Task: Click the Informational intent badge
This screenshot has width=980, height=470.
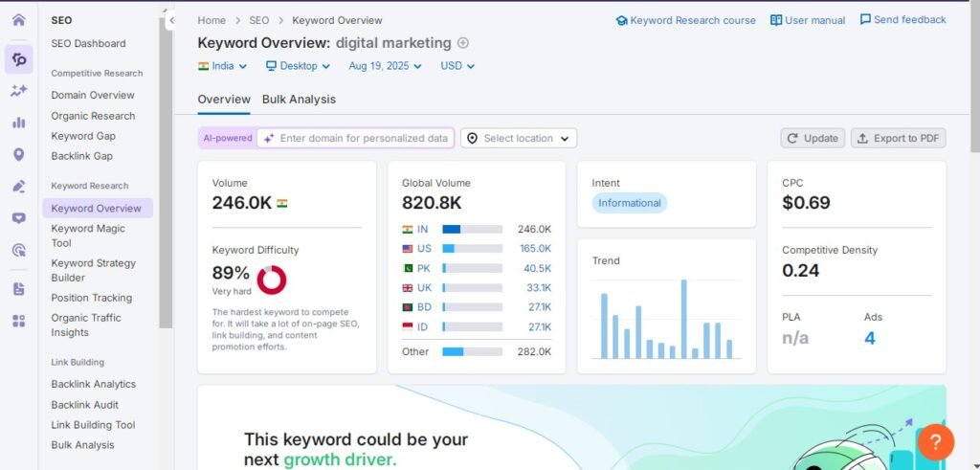Action: coord(630,203)
